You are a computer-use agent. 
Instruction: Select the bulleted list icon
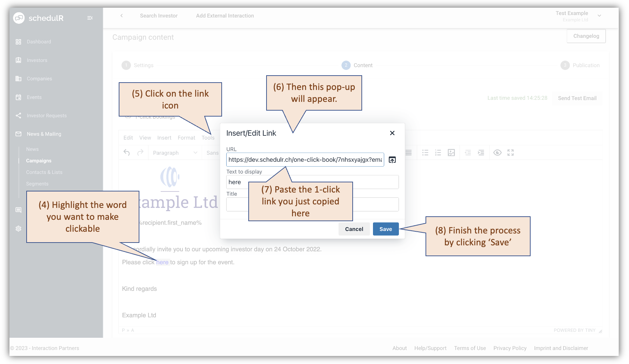tap(425, 152)
